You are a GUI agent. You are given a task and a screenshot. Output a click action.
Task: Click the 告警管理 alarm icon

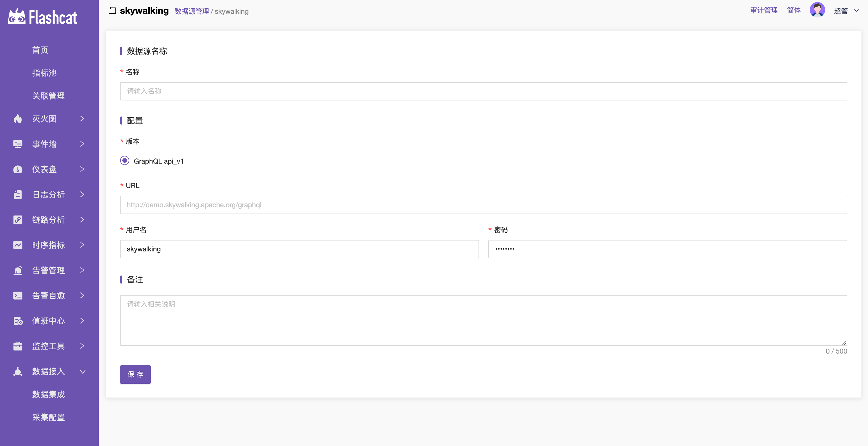point(18,270)
